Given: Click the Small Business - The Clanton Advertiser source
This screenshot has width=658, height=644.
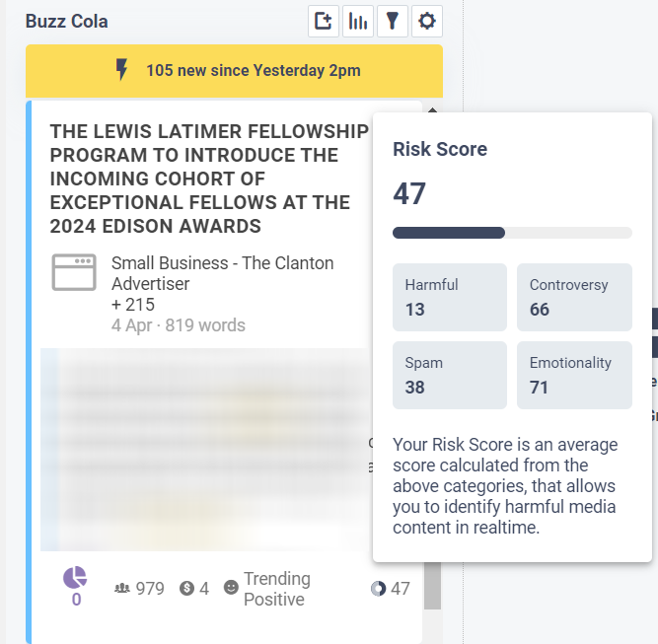Looking at the screenshot, I should pos(222,273).
